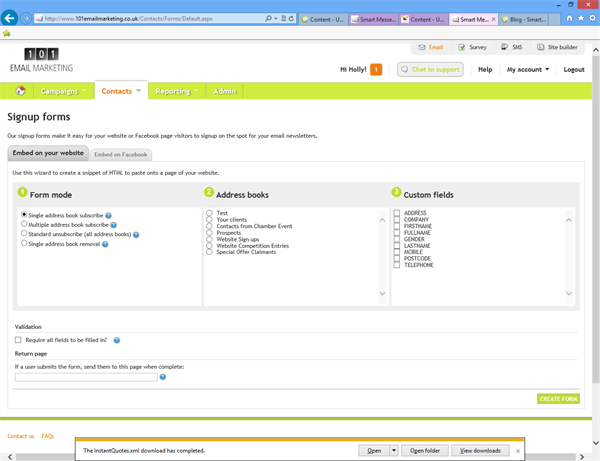Click the address bar search magnifier icon

point(268,18)
